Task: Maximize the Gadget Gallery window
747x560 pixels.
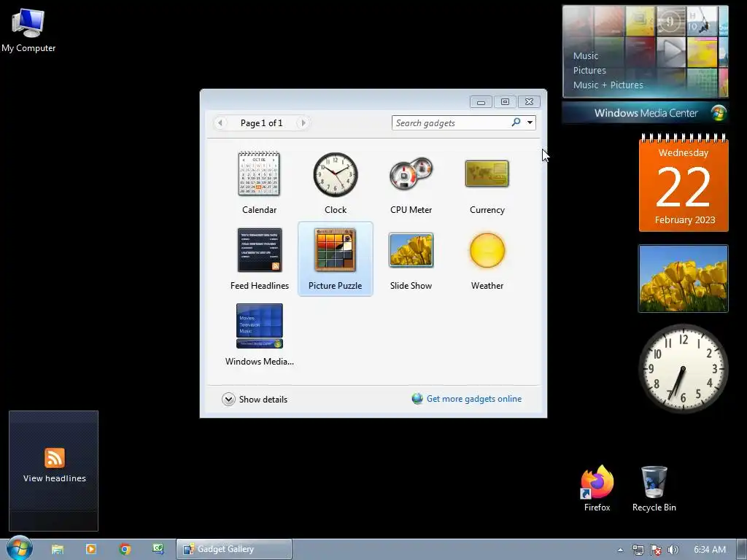Action: 505,102
